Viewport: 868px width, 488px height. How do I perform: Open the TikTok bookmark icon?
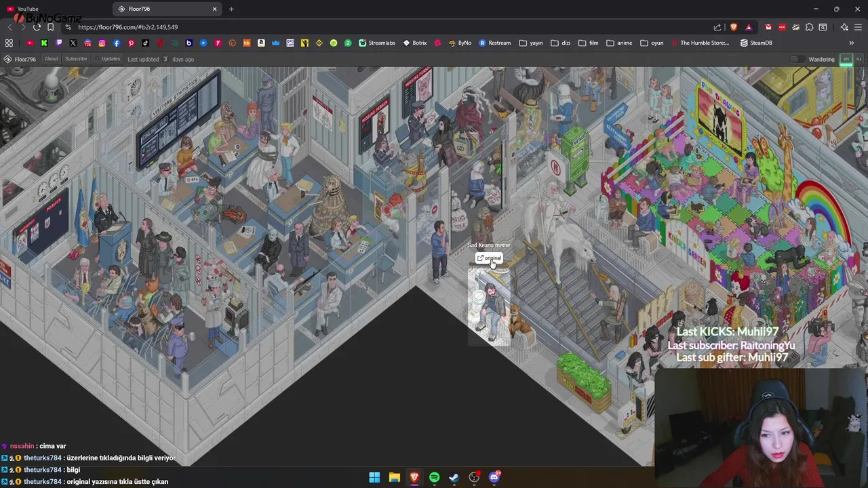(x=145, y=43)
